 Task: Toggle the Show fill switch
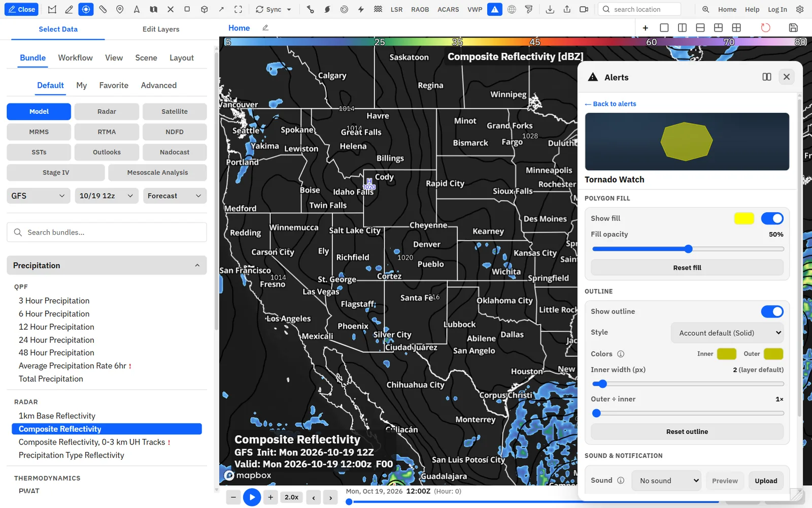(772, 218)
